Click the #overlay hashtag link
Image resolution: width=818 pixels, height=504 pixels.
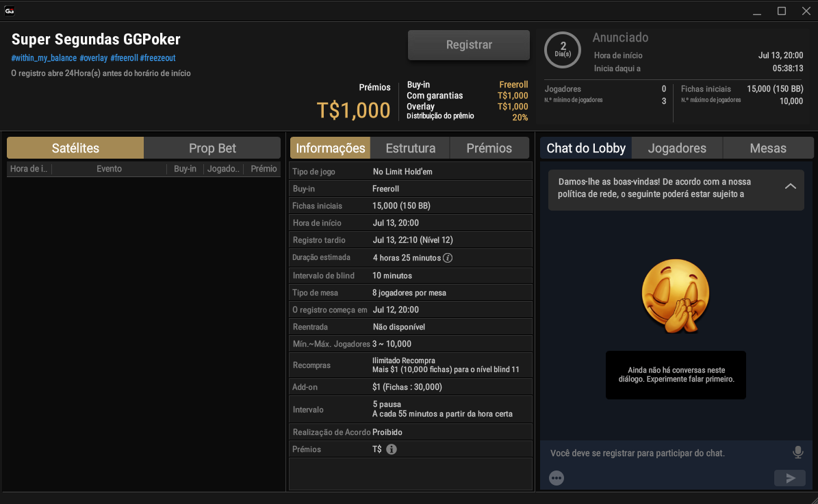[x=93, y=58]
